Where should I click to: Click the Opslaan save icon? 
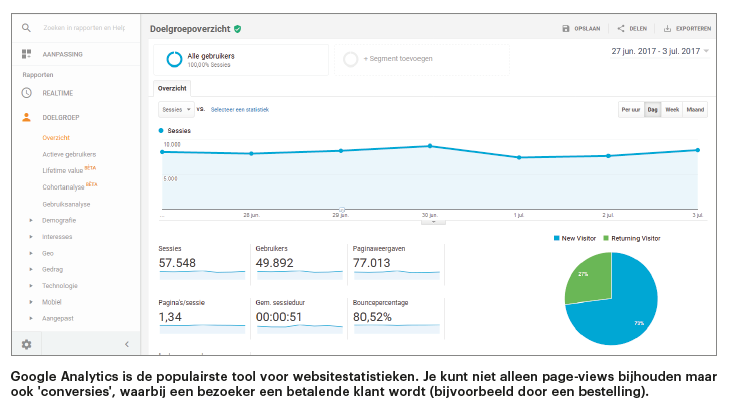coord(567,29)
